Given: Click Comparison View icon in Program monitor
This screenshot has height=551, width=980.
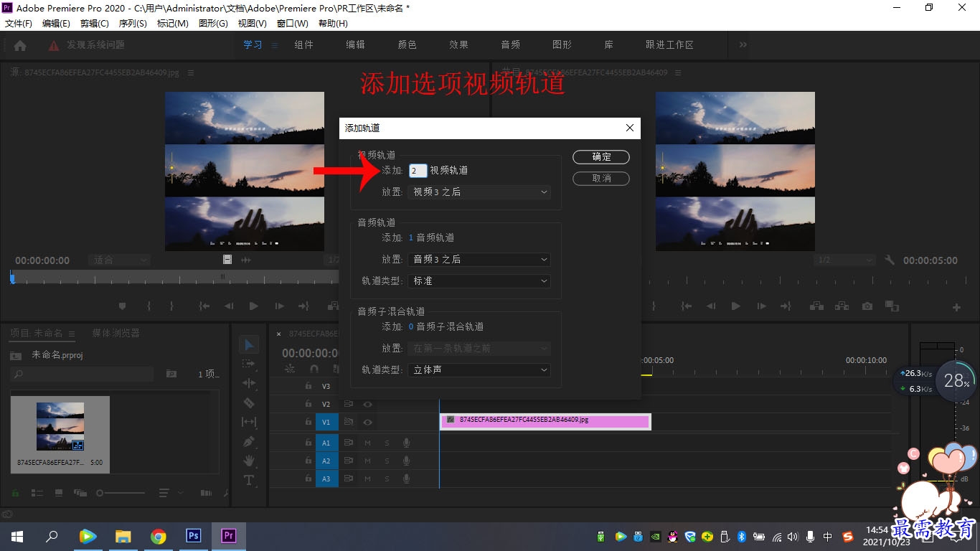Looking at the screenshot, I should pyautogui.click(x=892, y=306).
